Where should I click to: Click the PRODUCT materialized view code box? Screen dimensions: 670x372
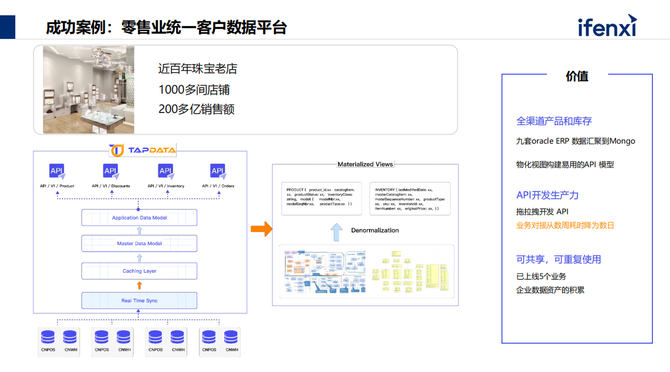pos(321,198)
